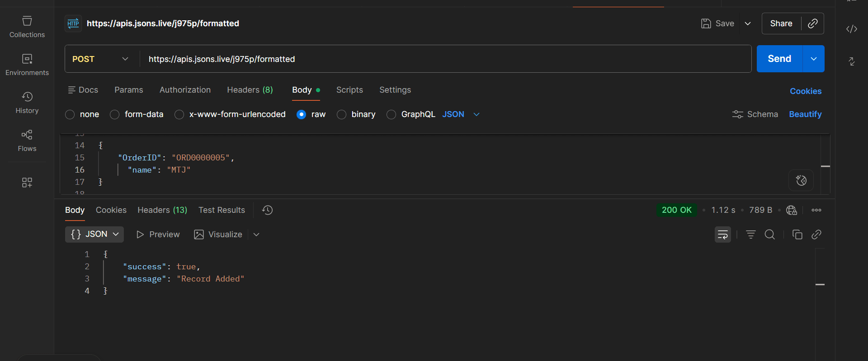Open the Environments sidebar panel
This screenshot has height=361, width=868.
pos(27,65)
